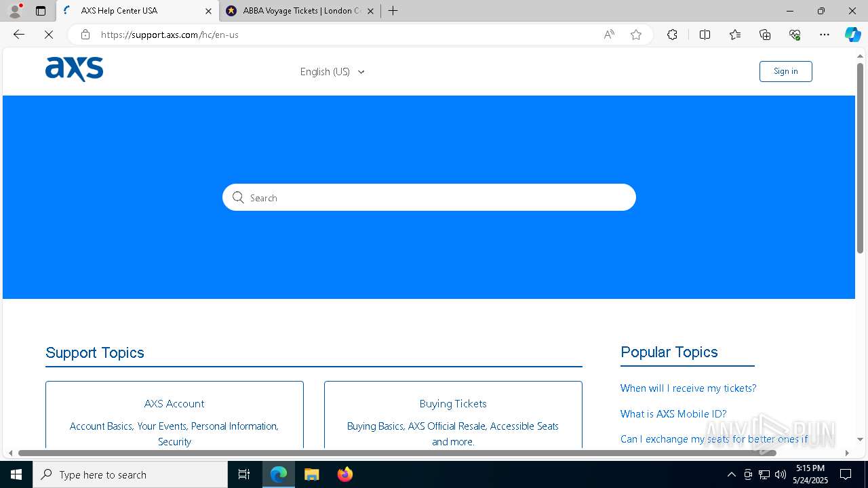
Task: Open the notification center icon
Action: click(x=846, y=474)
